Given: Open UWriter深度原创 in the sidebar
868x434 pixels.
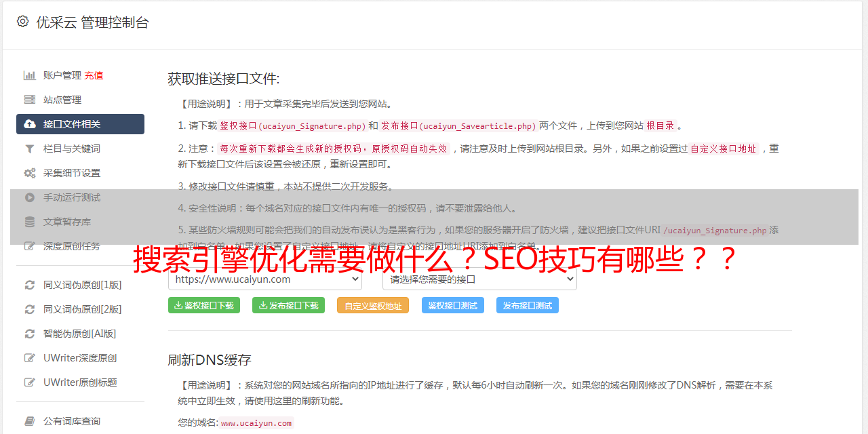Looking at the screenshot, I should [80, 358].
